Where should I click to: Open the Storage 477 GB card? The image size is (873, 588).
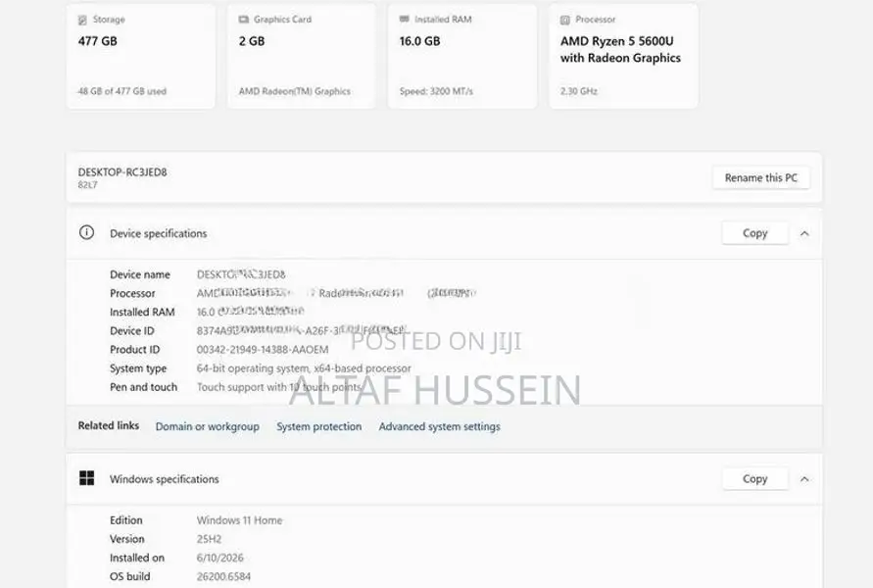tap(140, 56)
